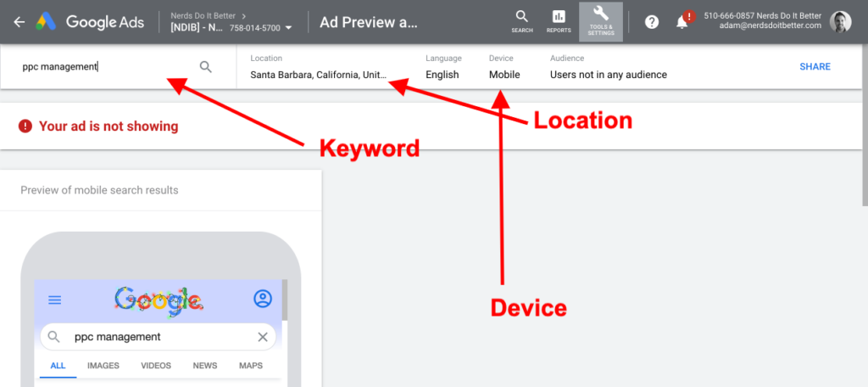Viewport: 868px width, 387px height.
Task: Click 'Preview of mobile search results' heading
Action: click(100, 190)
